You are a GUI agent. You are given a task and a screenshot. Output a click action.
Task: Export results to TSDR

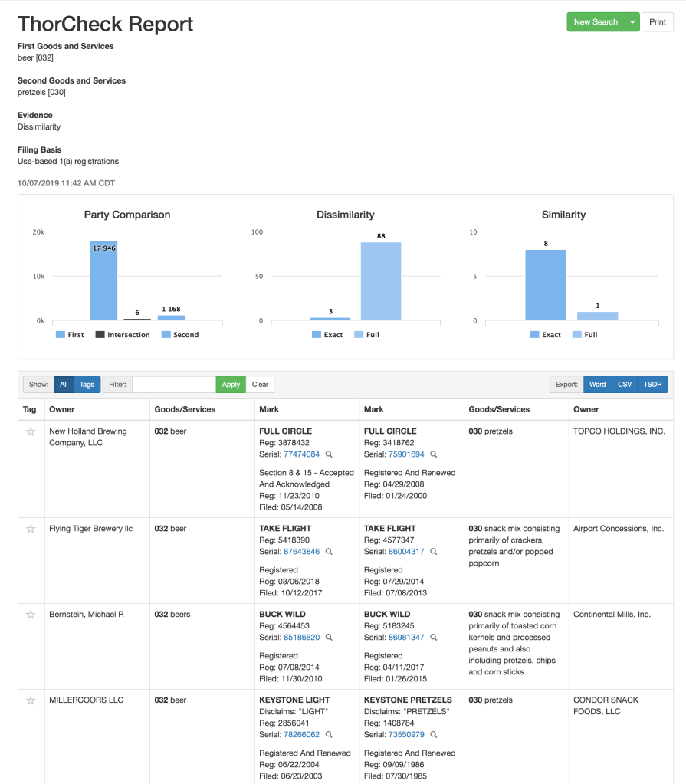coord(652,385)
